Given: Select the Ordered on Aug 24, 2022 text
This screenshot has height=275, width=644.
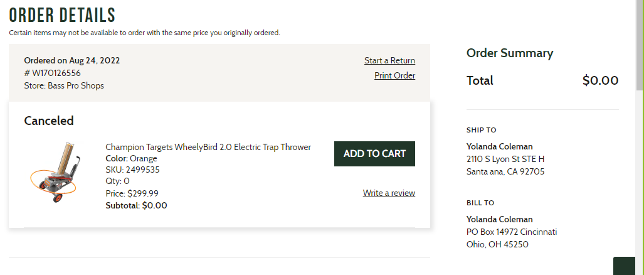Looking at the screenshot, I should (72, 60).
